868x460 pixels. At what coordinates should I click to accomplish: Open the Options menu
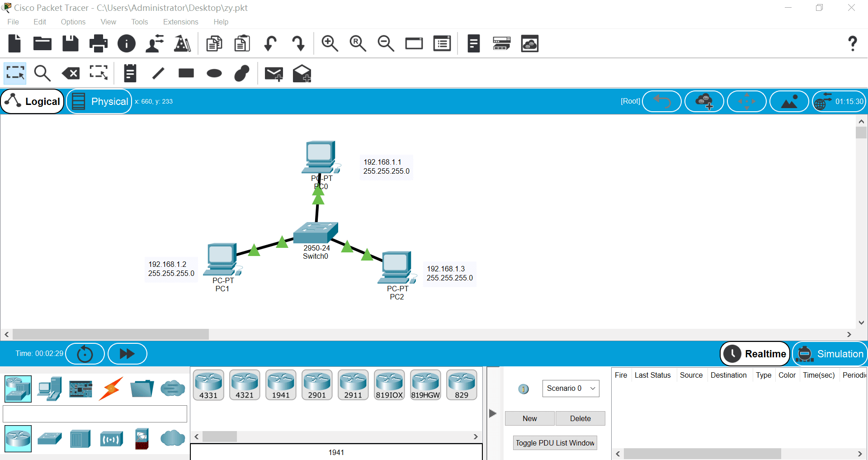click(73, 22)
